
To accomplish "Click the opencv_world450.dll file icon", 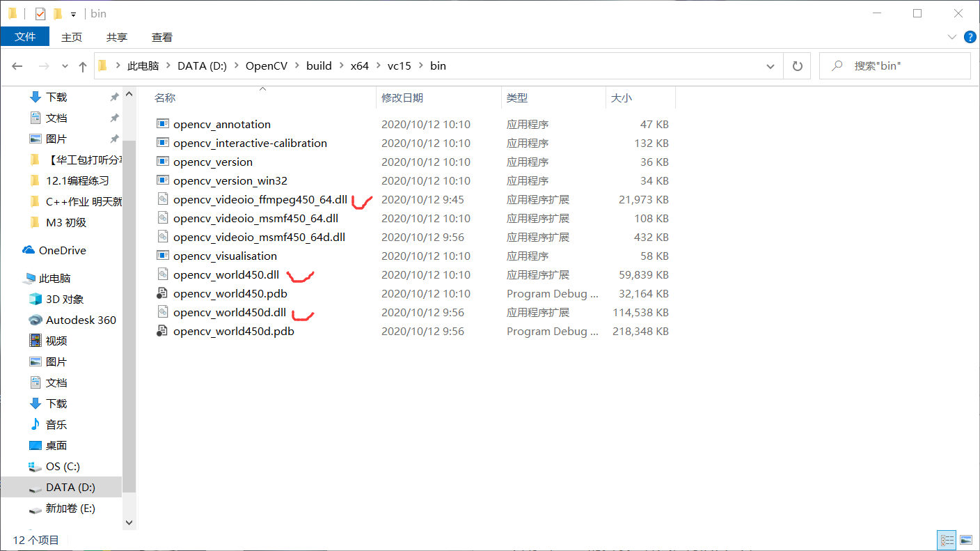I will [x=163, y=274].
